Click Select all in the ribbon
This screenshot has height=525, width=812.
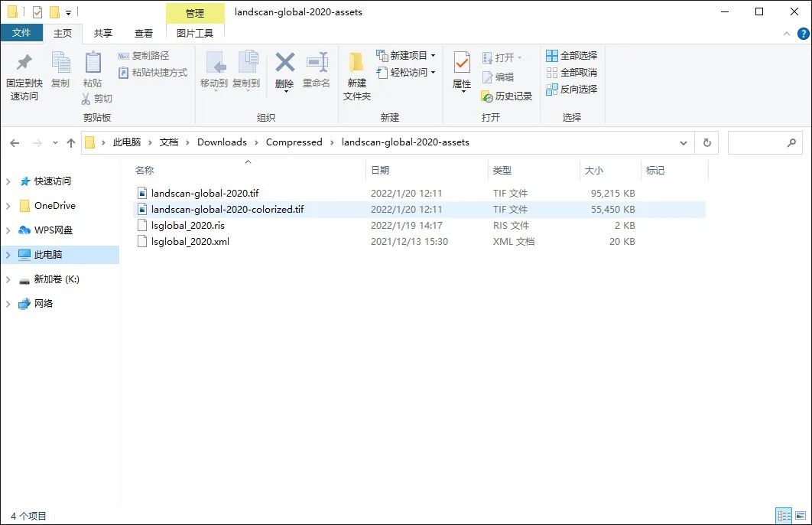(x=572, y=55)
